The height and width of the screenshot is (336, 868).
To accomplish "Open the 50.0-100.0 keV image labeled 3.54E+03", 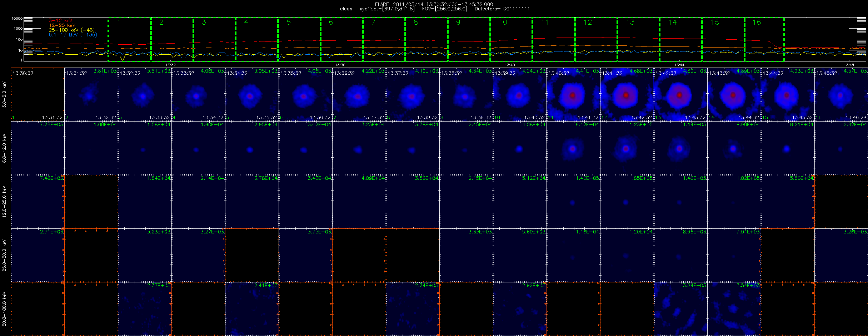I will (734, 309).
